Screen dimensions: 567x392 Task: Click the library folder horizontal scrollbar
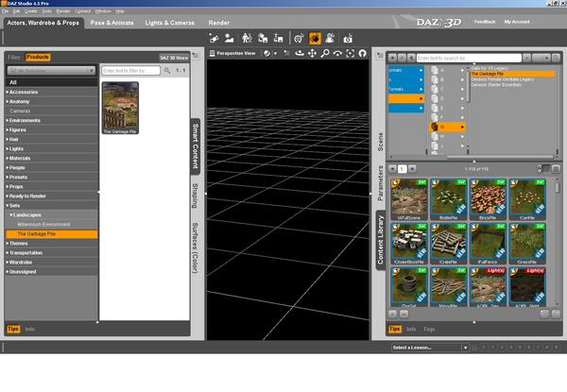tap(499, 157)
